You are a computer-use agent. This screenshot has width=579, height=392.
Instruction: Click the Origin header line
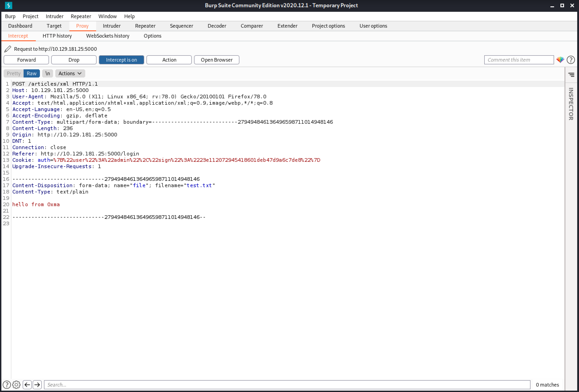coord(65,135)
